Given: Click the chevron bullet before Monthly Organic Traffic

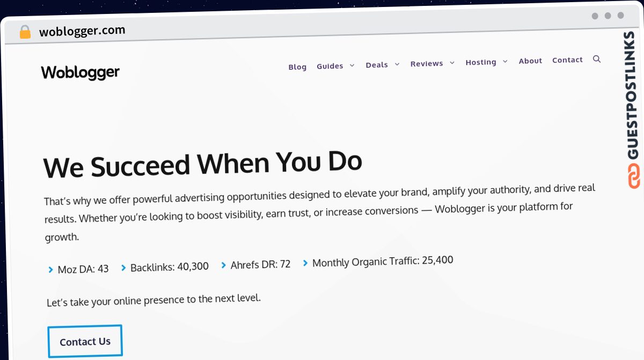Looking at the screenshot, I should coord(305,263).
